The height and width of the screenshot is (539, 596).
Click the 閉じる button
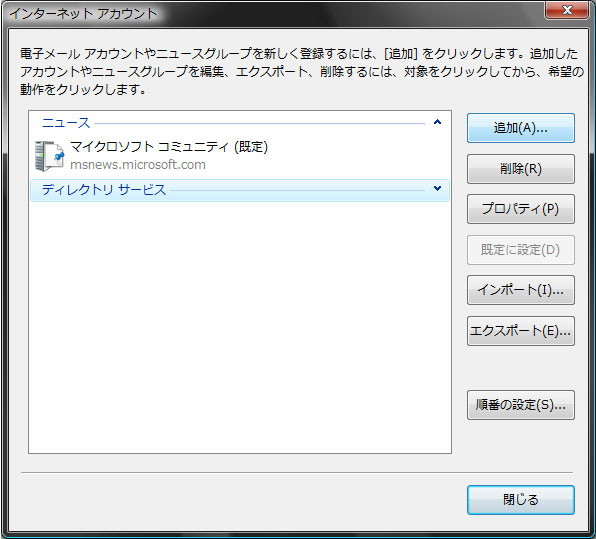point(520,500)
